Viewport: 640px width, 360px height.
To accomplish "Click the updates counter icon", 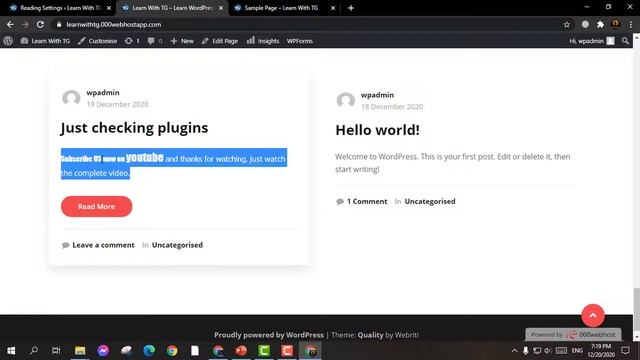I will [132, 41].
